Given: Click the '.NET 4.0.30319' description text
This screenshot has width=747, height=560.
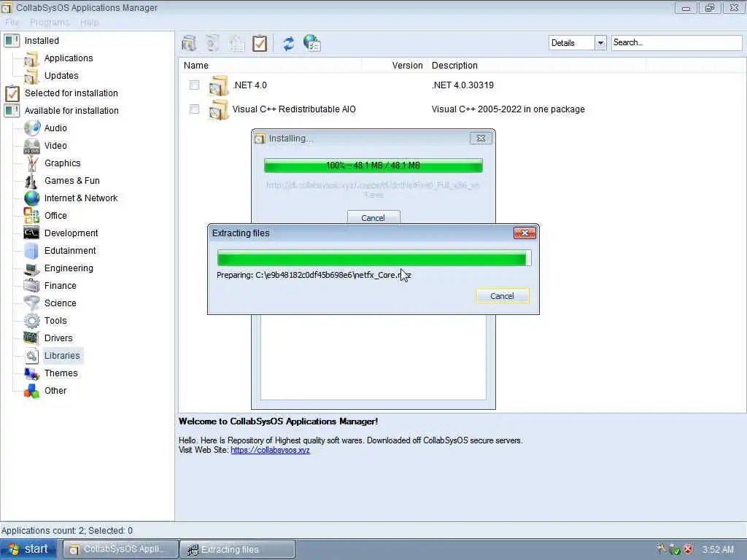Looking at the screenshot, I should pyautogui.click(x=462, y=85).
